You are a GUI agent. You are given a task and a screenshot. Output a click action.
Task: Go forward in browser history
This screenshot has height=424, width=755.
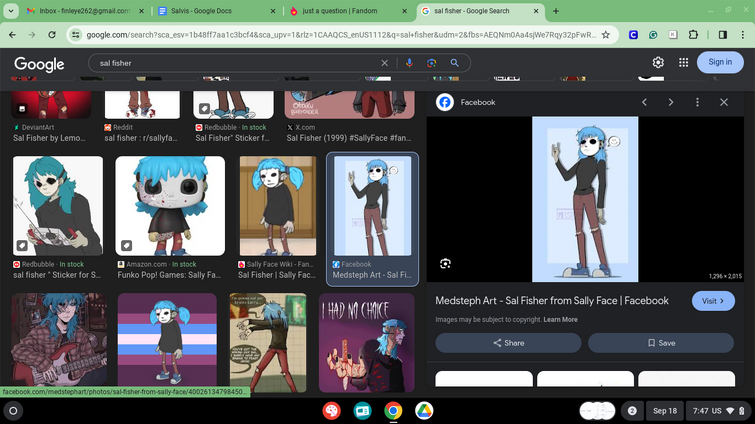click(x=32, y=35)
